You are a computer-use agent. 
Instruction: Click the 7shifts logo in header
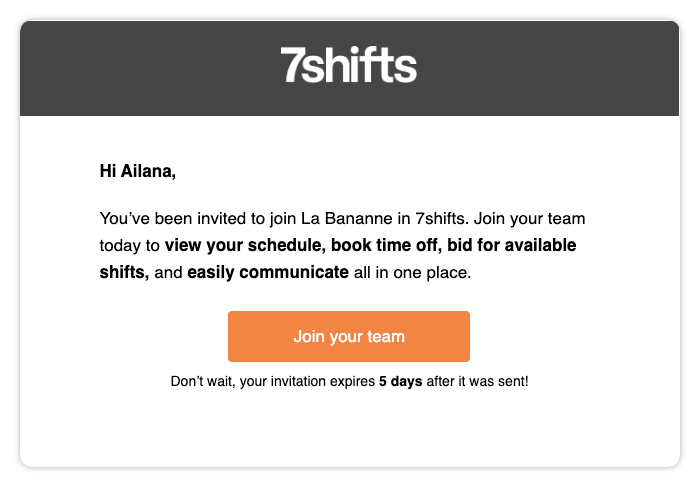coord(349,66)
